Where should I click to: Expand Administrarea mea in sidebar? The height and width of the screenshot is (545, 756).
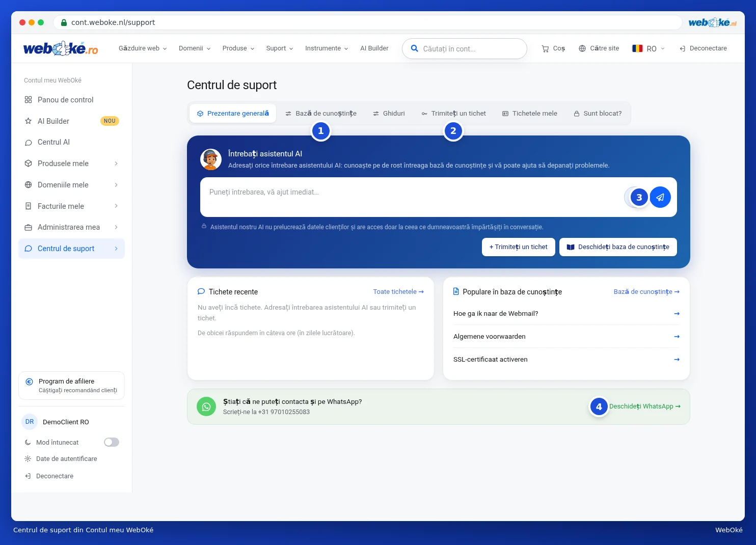pyautogui.click(x=71, y=227)
